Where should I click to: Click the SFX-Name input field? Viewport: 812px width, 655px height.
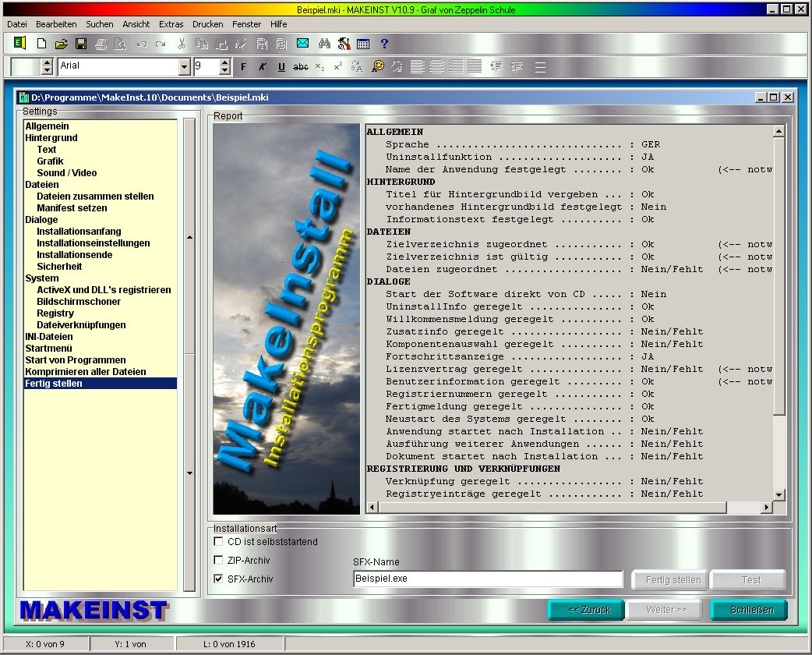coord(488,579)
